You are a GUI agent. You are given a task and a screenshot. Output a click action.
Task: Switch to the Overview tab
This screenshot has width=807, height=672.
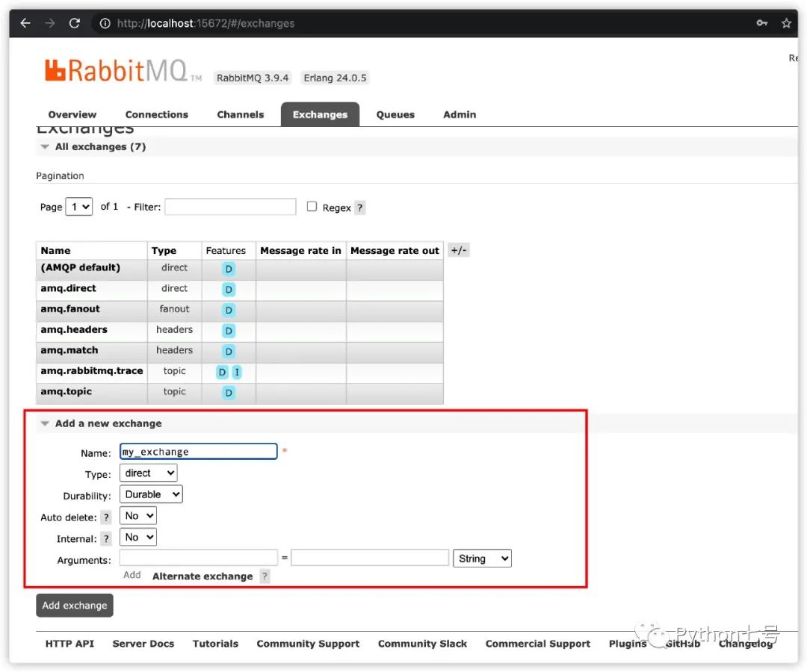[72, 115]
